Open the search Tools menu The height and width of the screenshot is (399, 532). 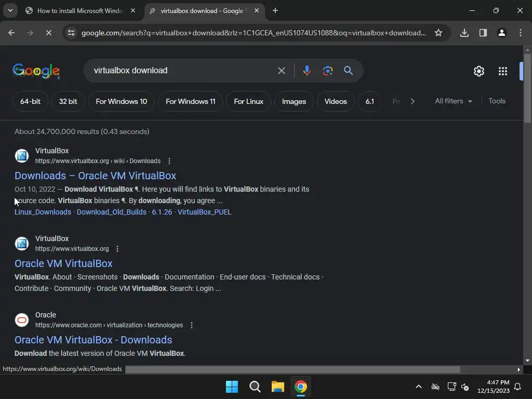click(x=497, y=101)
